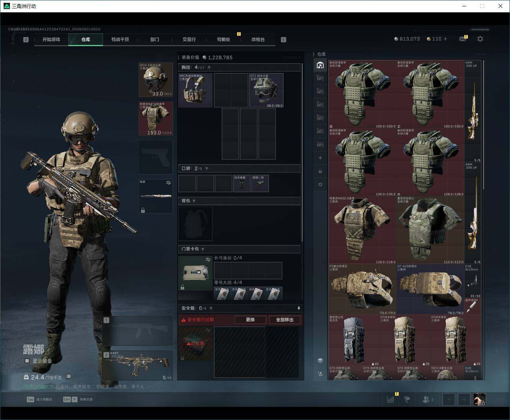Toggle the 显示装备 checkbox
Image resolution: width=510 pixels, height=420 pixels.
[27, 361]
